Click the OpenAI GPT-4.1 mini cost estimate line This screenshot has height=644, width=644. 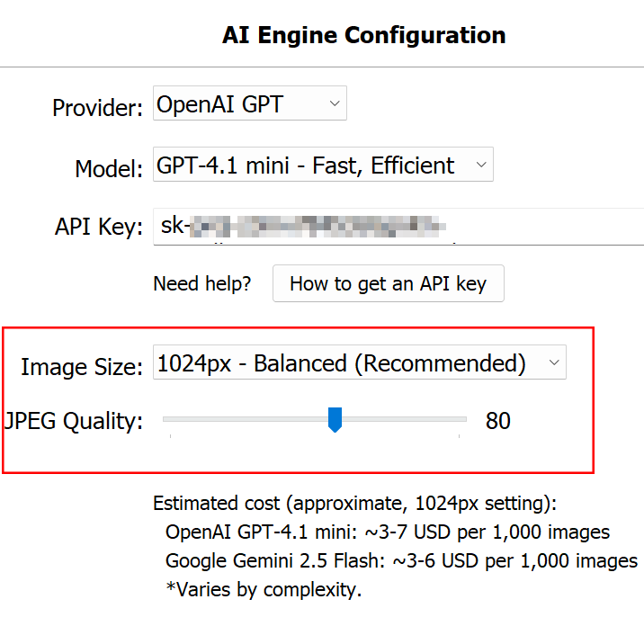coord(388,532)
